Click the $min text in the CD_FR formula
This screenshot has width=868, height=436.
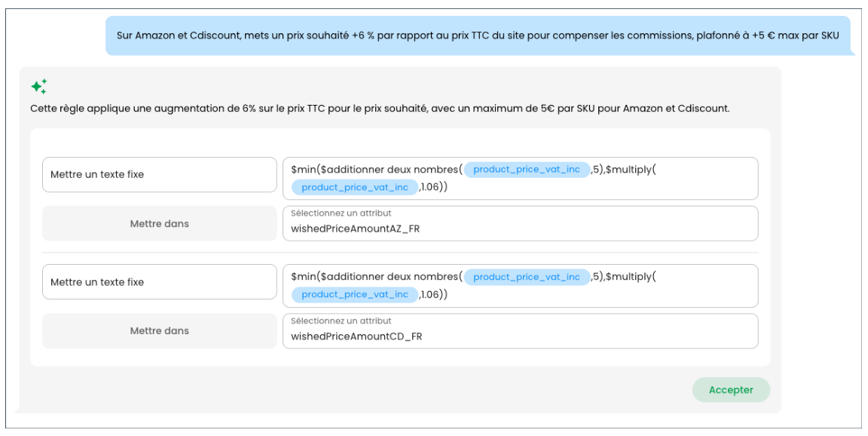coord(303,277)
